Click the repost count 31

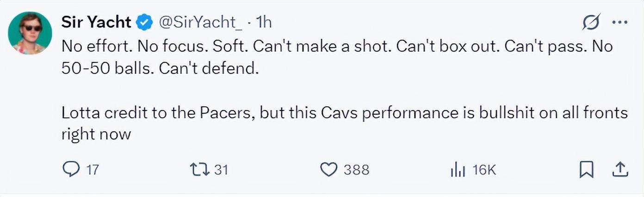[x=221, y=170]
